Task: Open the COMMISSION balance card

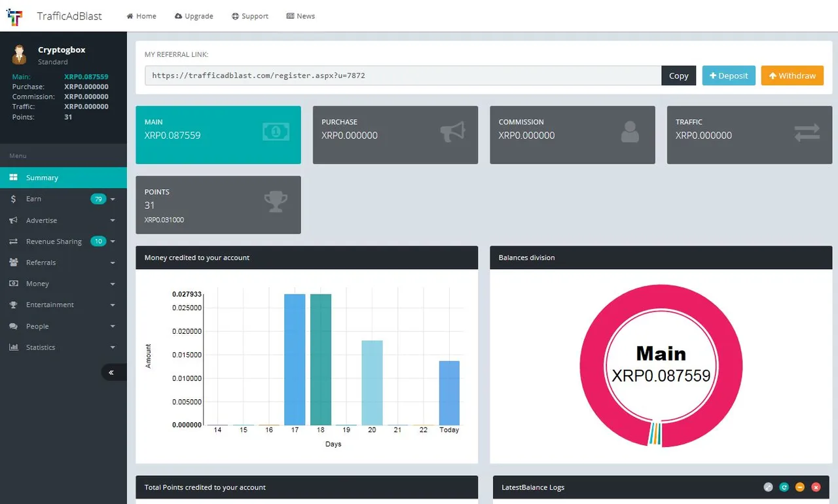Action: coord(572,135)
